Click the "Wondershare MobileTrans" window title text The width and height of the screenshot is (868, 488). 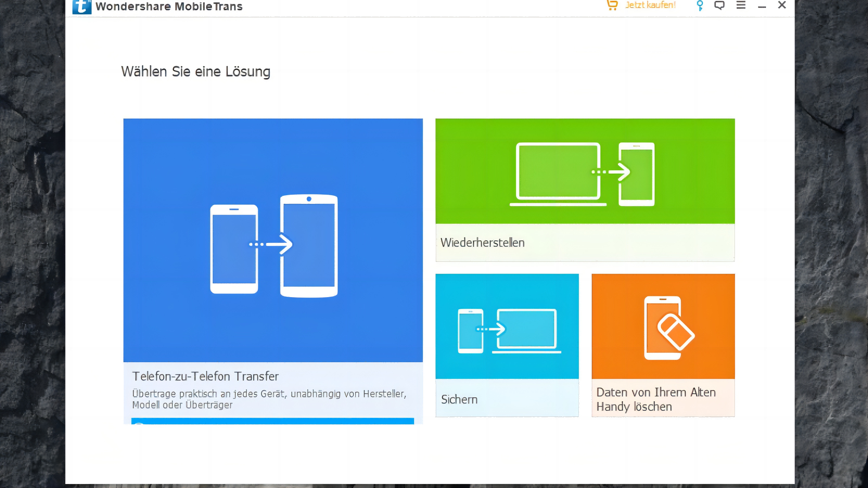[169, 7]
